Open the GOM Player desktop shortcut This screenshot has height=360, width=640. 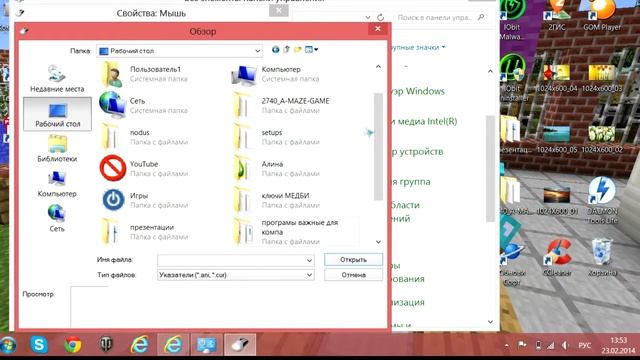(x=602, y=16)
